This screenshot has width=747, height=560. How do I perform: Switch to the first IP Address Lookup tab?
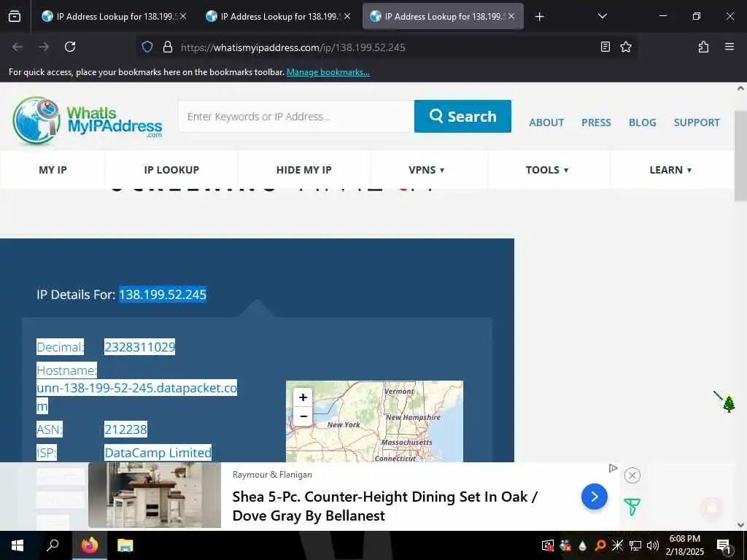113,17
